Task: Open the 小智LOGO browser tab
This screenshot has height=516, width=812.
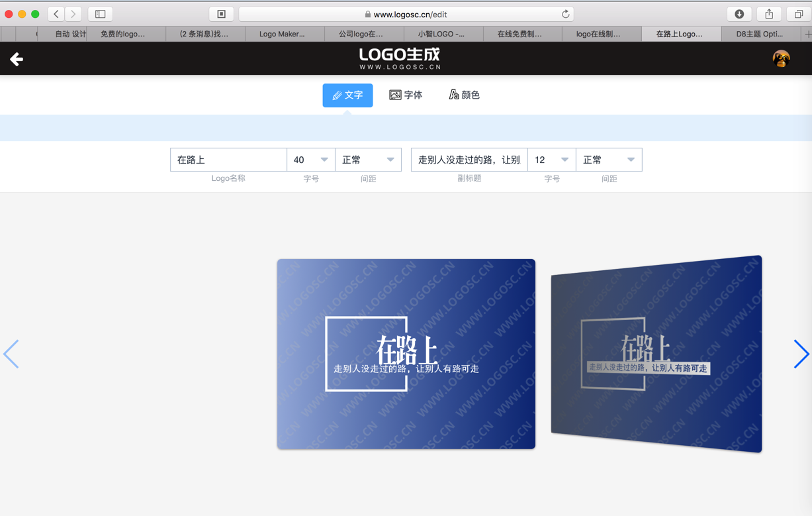Action: [x=443, y=34]
